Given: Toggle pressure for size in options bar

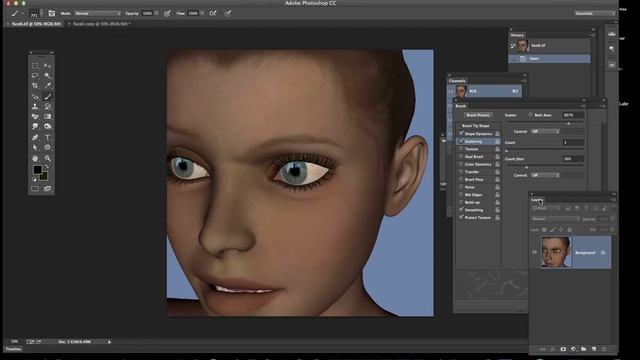Looking at the screenshot, I should pos(228,13).
